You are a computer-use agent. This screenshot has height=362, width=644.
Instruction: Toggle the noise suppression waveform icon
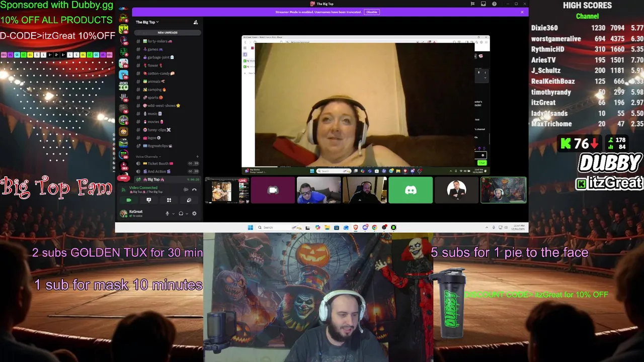coord(186,190)
